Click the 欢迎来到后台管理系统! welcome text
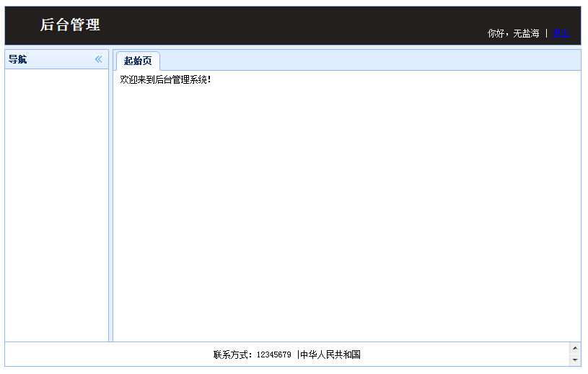The image size is (588, 374). (165, 79)
